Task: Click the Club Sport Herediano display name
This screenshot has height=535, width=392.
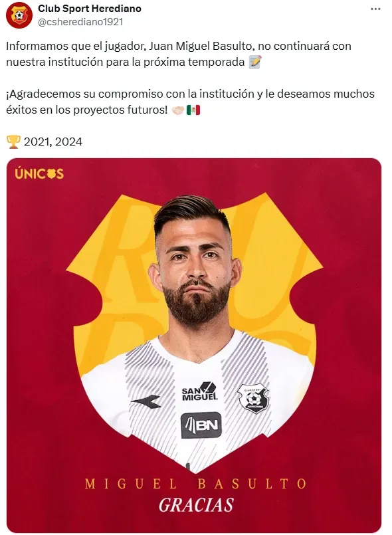Action: [x=90, y=9]
